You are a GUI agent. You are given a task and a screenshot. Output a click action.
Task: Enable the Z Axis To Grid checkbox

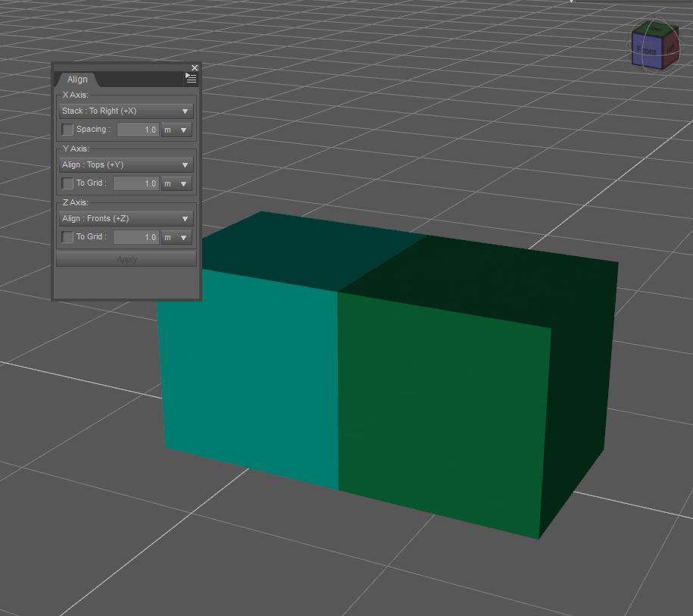pos(67,237)
